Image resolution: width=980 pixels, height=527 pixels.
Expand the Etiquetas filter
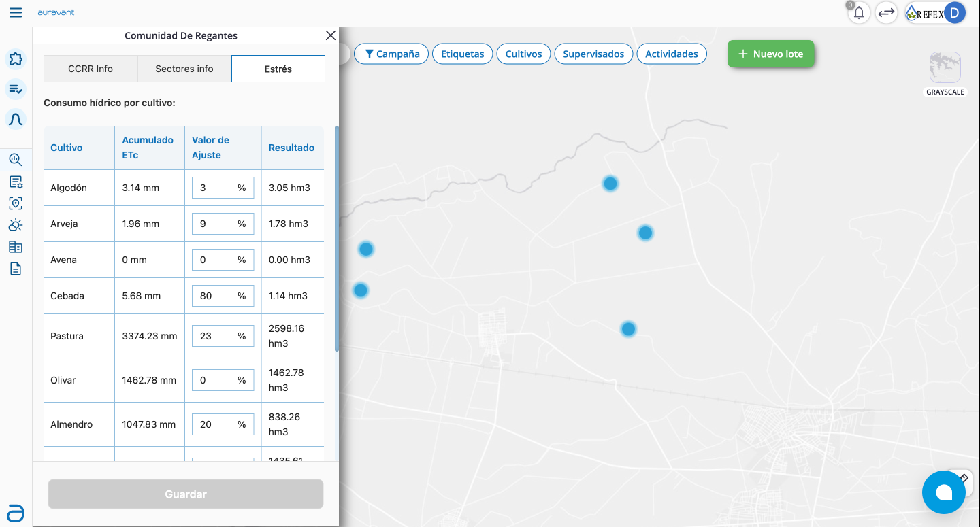tap(463, 54)
